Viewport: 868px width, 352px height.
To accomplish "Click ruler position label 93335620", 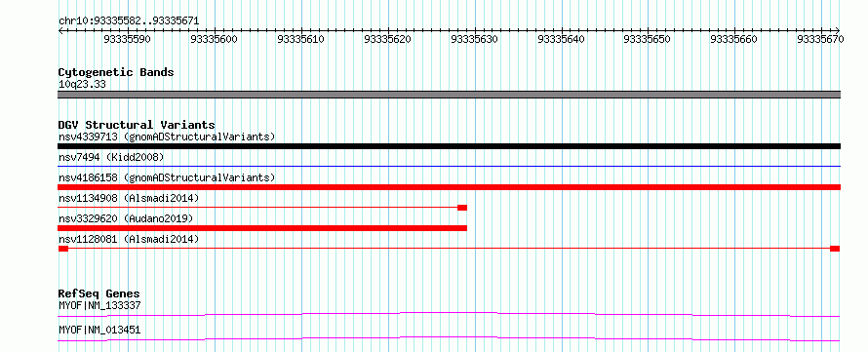I will click(387, 39).
